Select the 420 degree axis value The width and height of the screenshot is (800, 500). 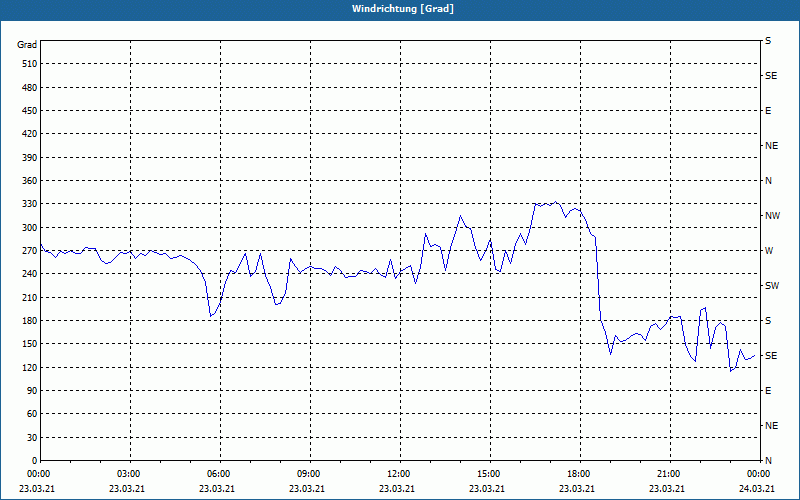coord(30,134)
